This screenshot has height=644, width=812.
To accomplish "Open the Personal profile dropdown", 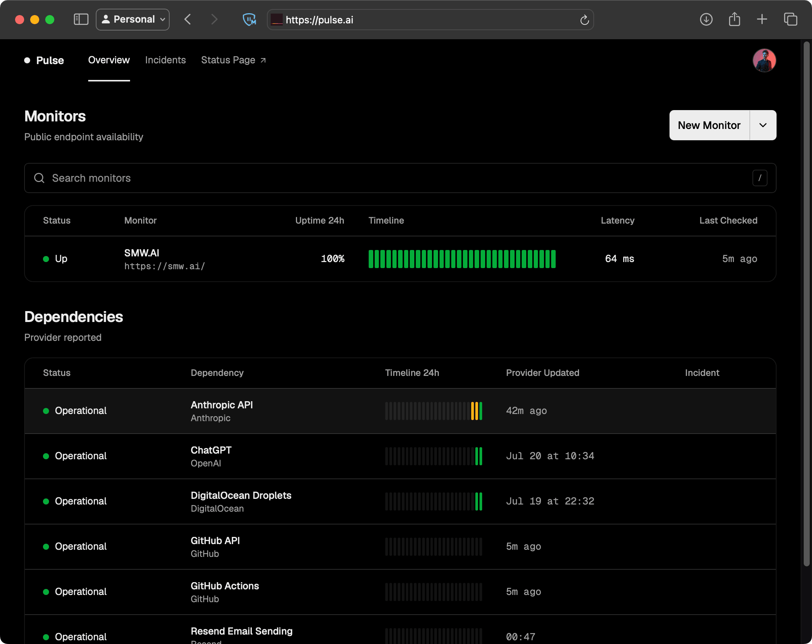I will point(133,19).
